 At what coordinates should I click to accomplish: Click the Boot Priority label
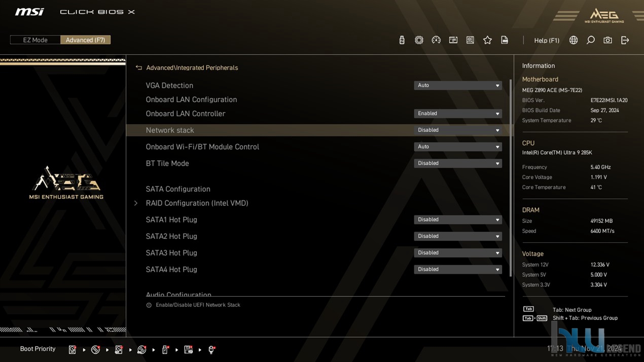(38, 349)
